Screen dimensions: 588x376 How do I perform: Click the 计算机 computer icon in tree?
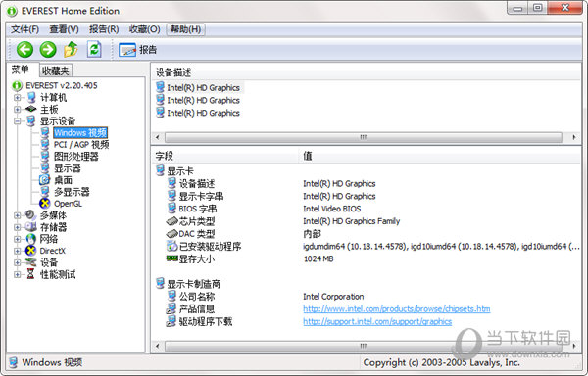click(31, 97)
